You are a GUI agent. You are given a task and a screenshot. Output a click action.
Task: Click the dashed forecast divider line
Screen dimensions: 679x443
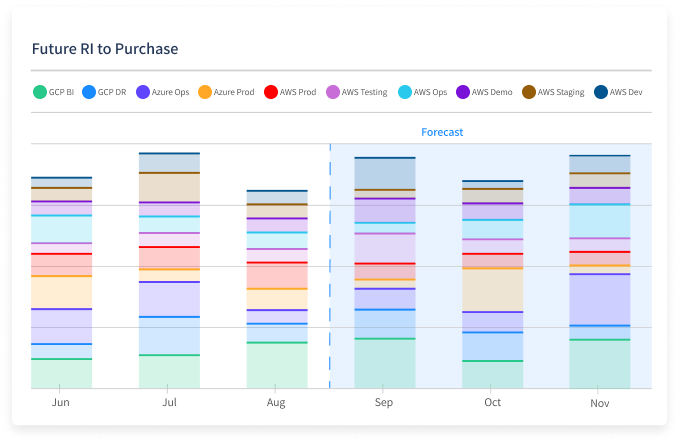tap(330, 266)
